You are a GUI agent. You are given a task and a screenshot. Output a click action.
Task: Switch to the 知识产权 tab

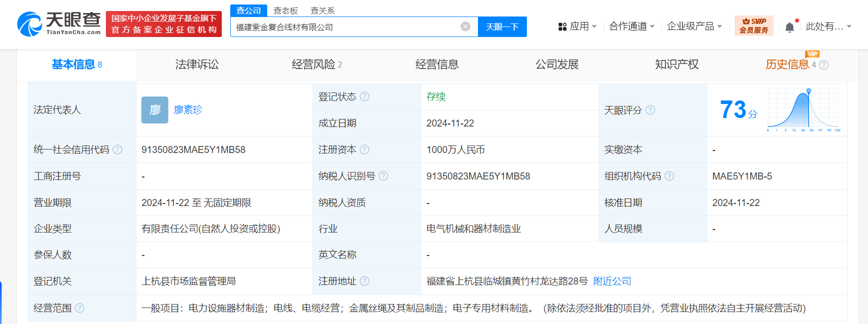pos(677,64)
